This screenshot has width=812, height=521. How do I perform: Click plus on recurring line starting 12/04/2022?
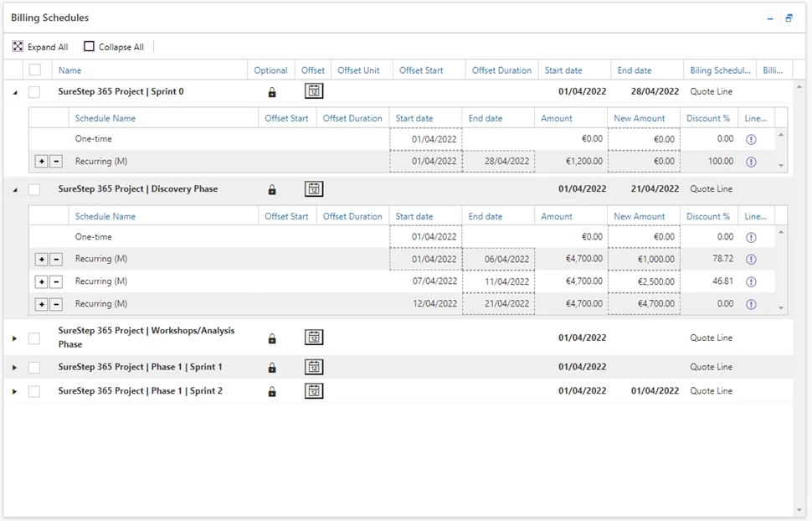click(x=41, y=304)
